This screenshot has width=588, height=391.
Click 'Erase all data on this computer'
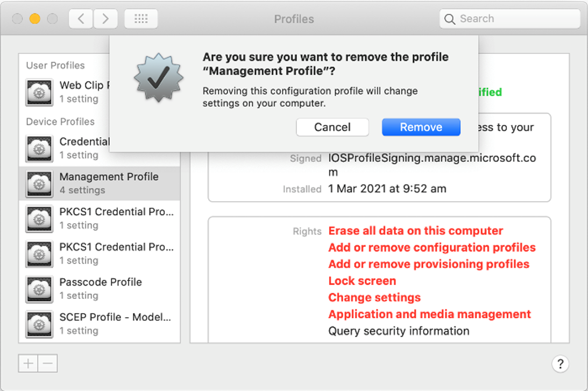415,231
